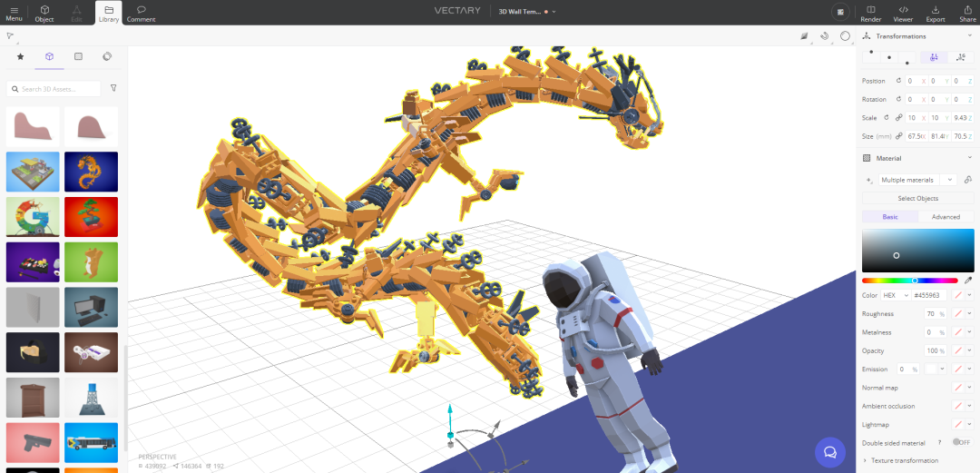
Task: Open the main Menu button
Action: [14, 13]
